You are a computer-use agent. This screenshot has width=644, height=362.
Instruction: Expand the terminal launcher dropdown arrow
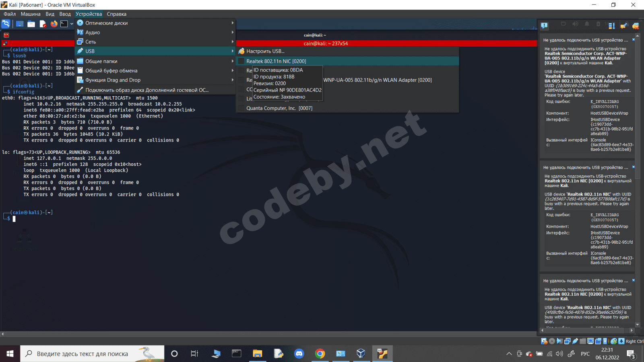72,24
